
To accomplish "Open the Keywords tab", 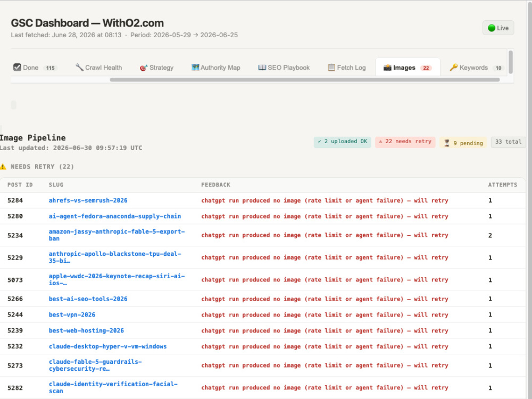I will (476, 68).
